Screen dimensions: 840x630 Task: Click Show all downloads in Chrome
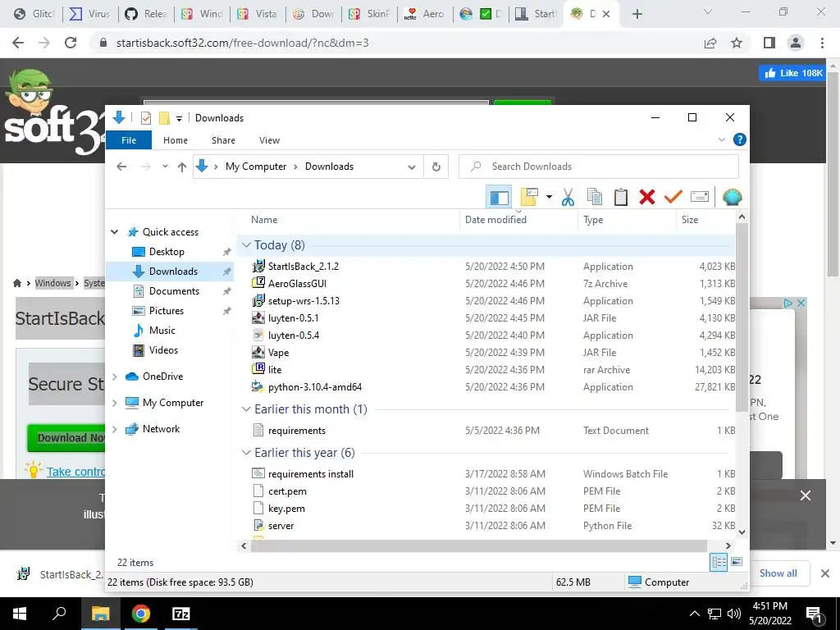pos(778,573)
